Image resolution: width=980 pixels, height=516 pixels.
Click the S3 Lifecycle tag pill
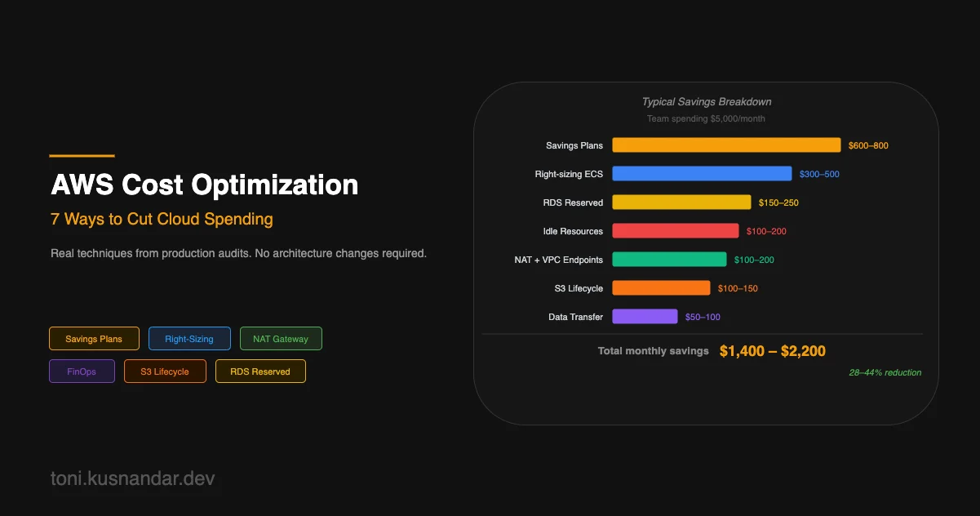click(x=165, y=371)
